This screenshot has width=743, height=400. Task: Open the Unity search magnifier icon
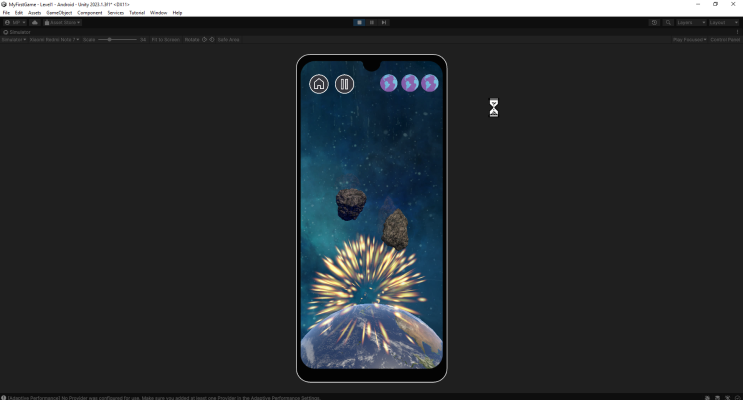668,22
